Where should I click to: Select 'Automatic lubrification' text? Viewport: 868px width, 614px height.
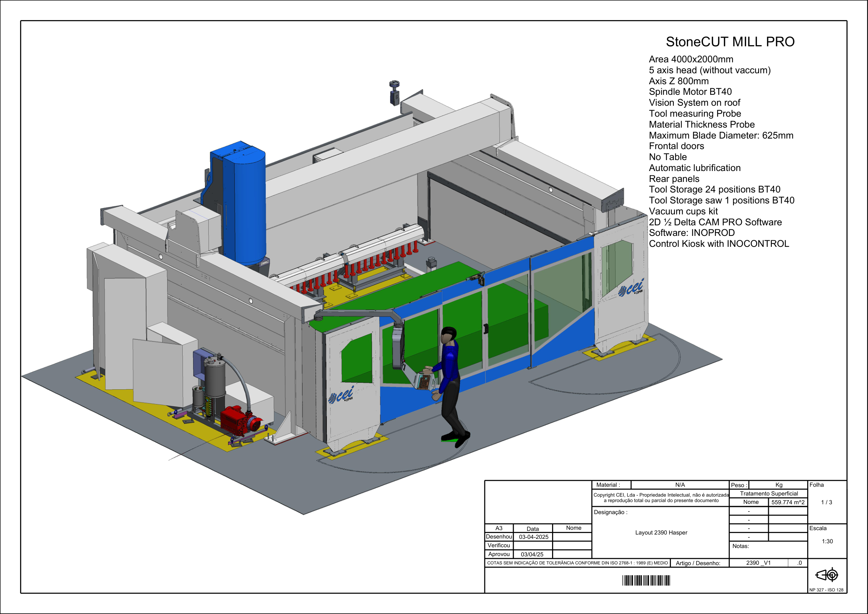[695, 168]
